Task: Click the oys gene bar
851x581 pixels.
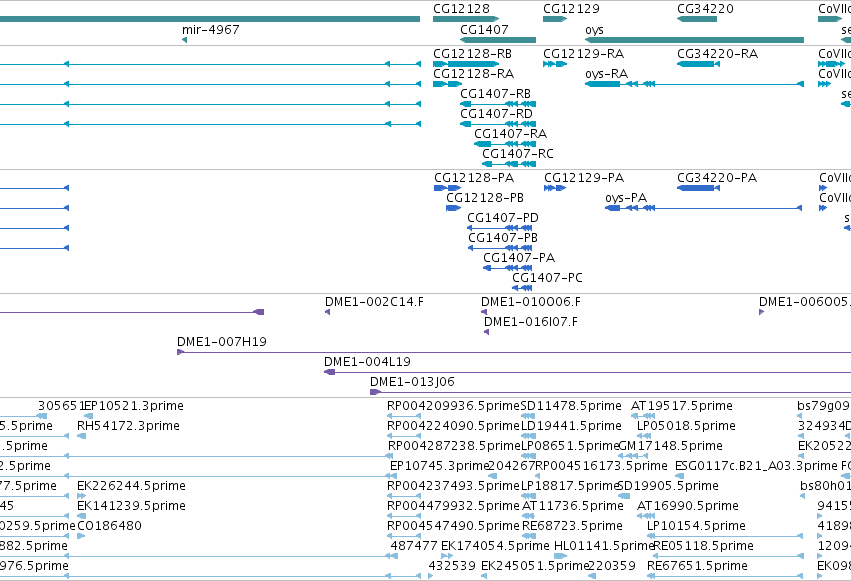Action: coord(695,40)
